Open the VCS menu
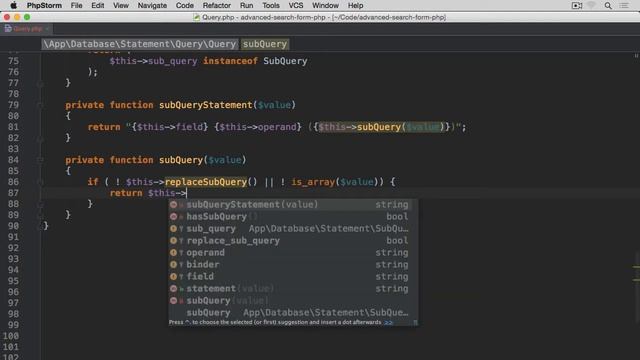The width and height of the screenshot is (640, 360). [296, 5]
